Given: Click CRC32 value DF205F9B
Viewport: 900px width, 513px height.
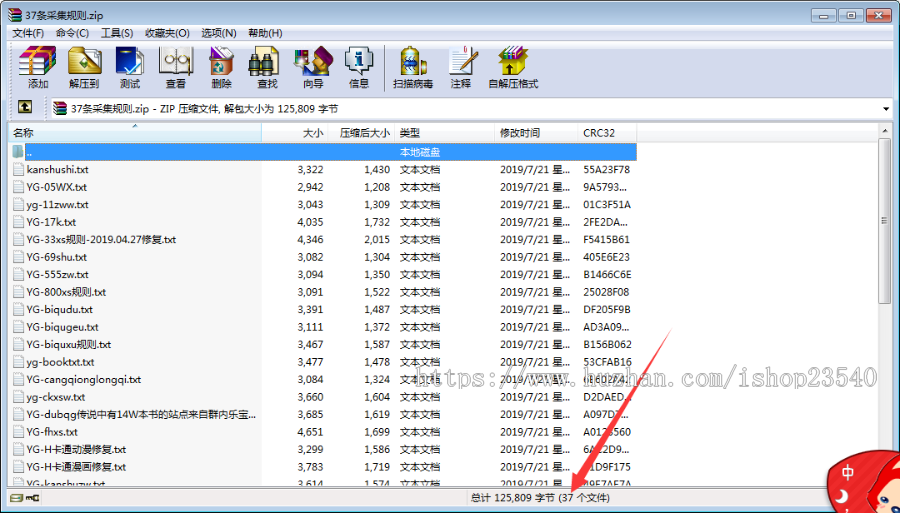Looking at the screenshot, I should click(x=607, y=309).
